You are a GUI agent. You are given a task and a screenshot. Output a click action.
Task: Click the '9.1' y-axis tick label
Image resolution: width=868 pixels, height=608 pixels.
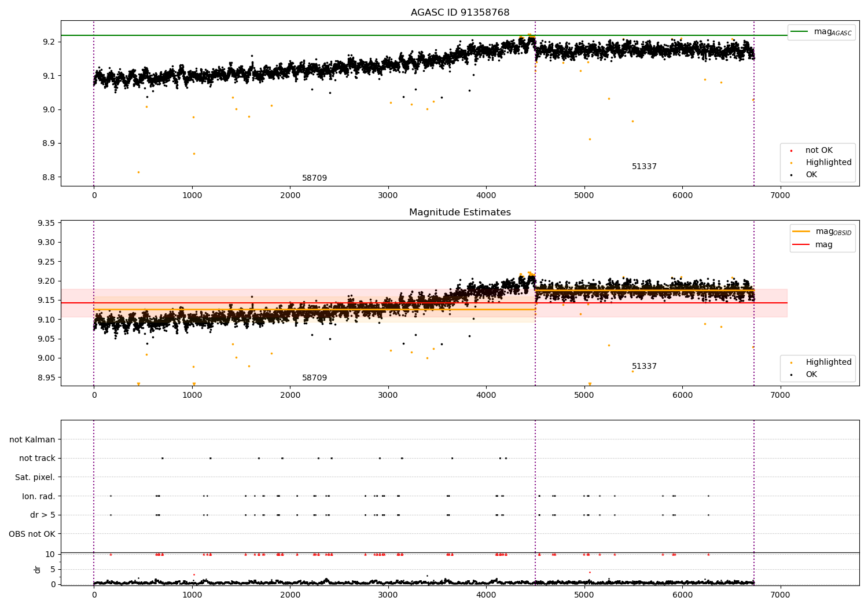[49, 76]
